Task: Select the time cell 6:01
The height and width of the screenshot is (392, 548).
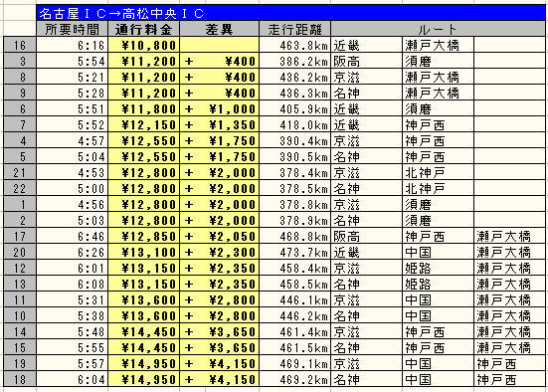Action: tap(73, 268)
